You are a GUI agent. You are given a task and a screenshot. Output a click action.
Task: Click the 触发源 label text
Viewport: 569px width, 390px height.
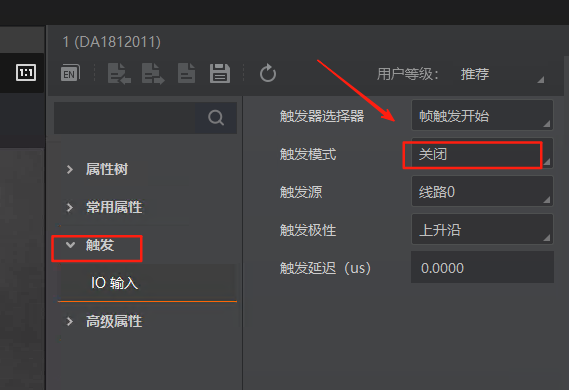pos(301,192)
